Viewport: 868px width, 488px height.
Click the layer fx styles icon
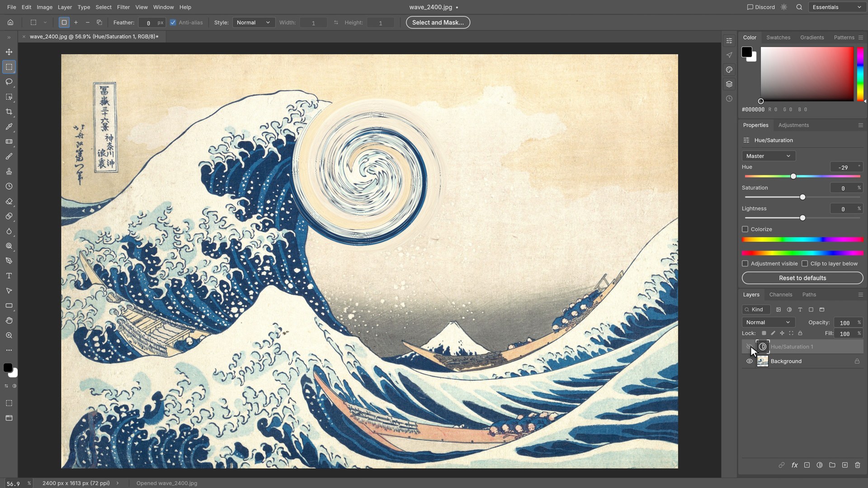[794, 465]
